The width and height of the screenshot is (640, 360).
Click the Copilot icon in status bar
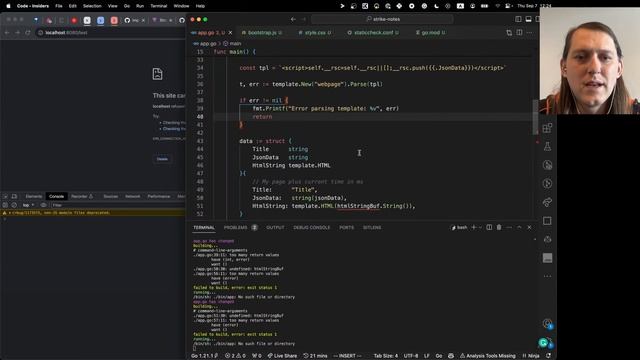click(451, 356)
